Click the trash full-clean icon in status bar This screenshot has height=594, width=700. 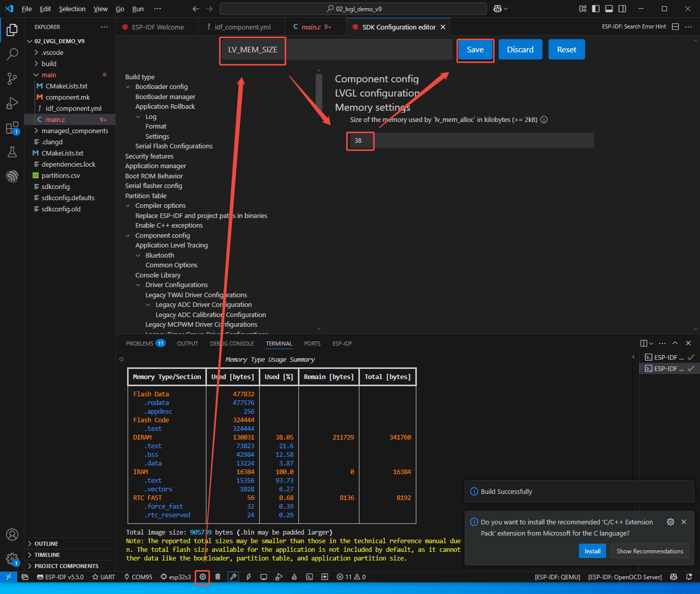point(218,577)
